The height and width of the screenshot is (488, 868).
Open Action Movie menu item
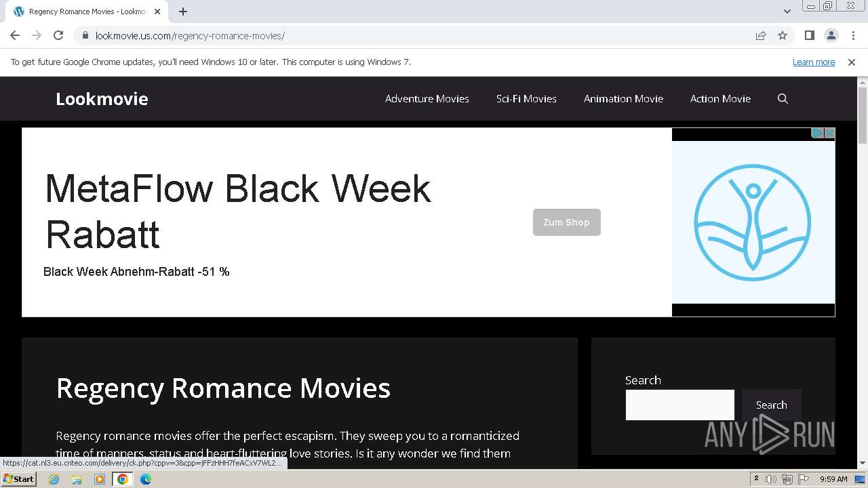(720, 98)
